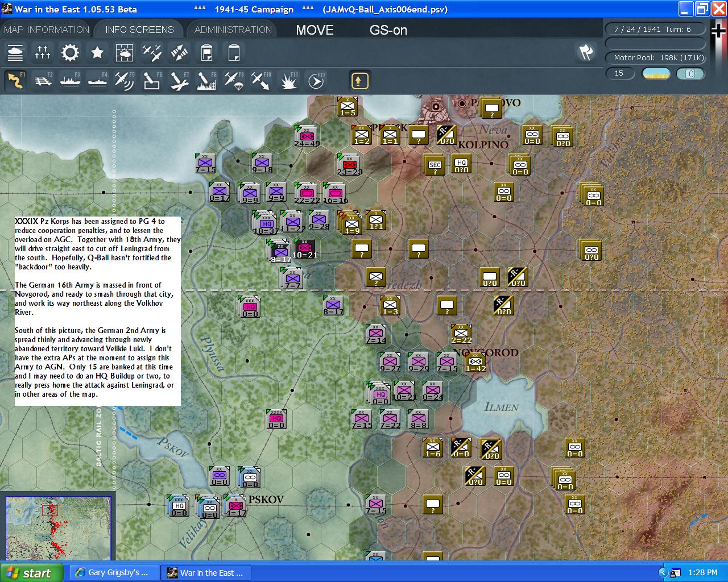Screen dimensions: 728x582
Task: Select the 22=22 panzer counter
Action: (306, 193)
